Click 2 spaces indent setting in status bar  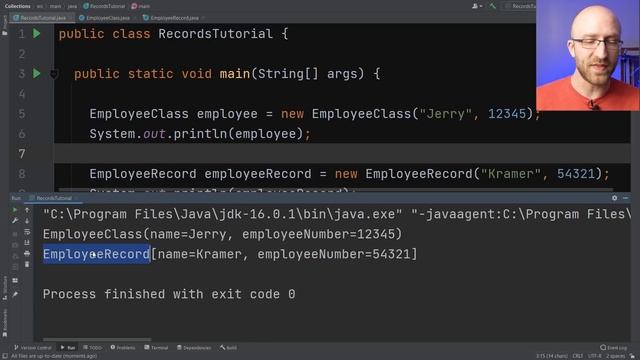coord(616,356)
